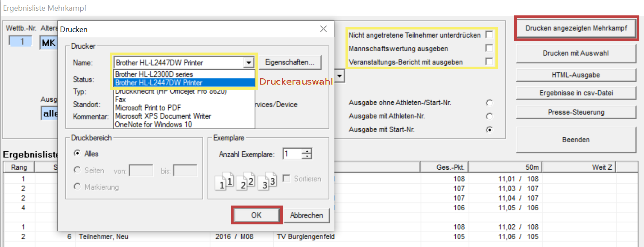Increase Anzahl Exemplare with up arrow
Screen dimensions: 644x247
(x=307, y=151)
